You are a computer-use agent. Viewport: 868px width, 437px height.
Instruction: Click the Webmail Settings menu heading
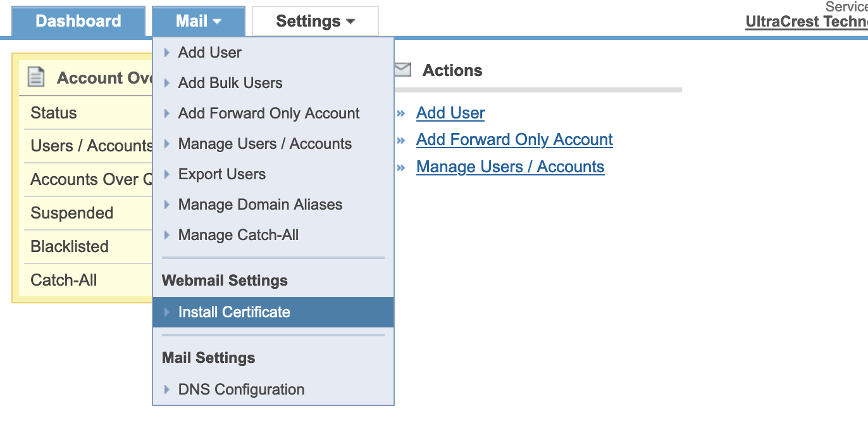point(225,281)
